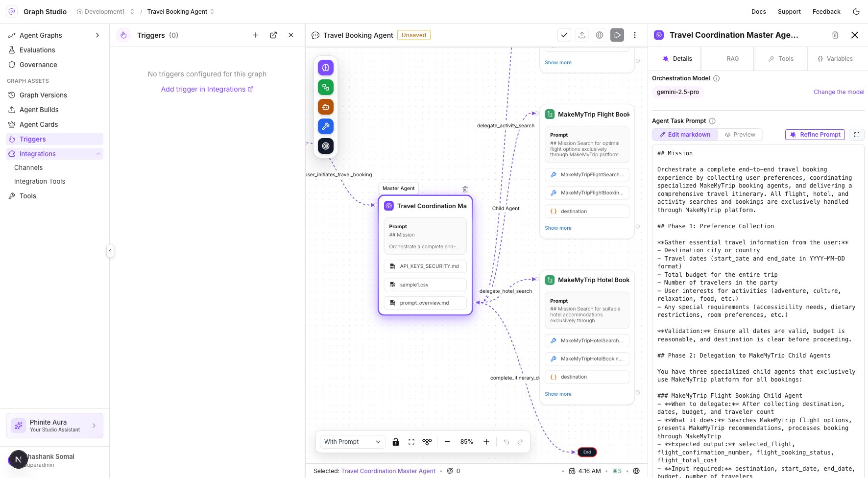Viewport: 868px width, 478px height.
Task: Click the Refine Prompt button
Action: 815,135
